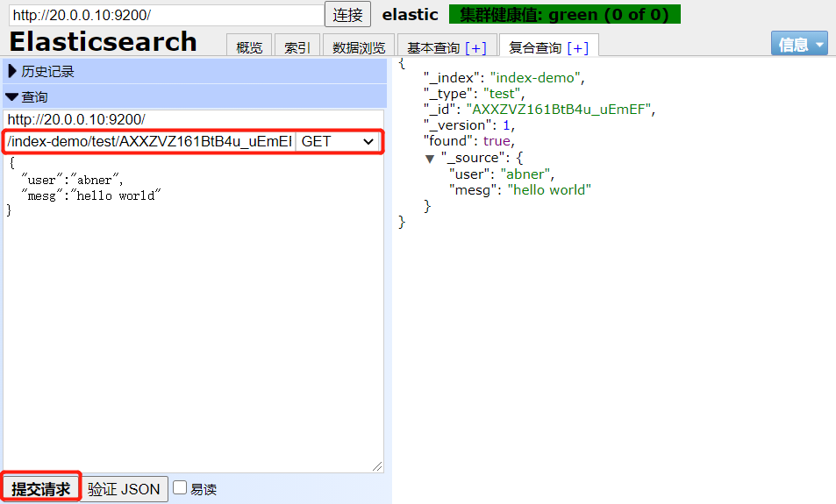Add new compound query via [+] next to 复合查询
The width and height of the screenshot is (836, 504).
click(577, 48)
